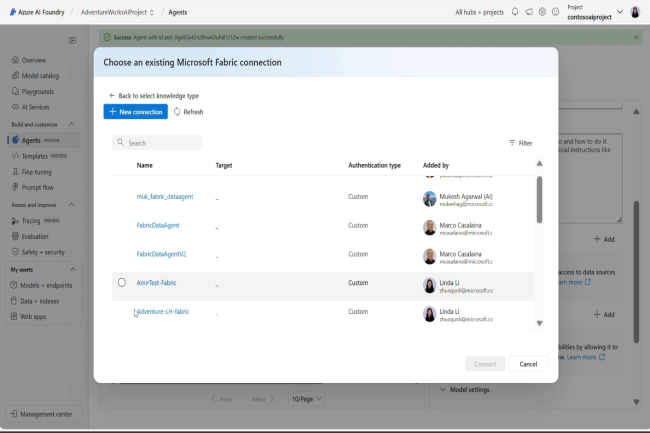Sort by the Name column header
This screenshot has height=433, width=650.
(145, 165)
